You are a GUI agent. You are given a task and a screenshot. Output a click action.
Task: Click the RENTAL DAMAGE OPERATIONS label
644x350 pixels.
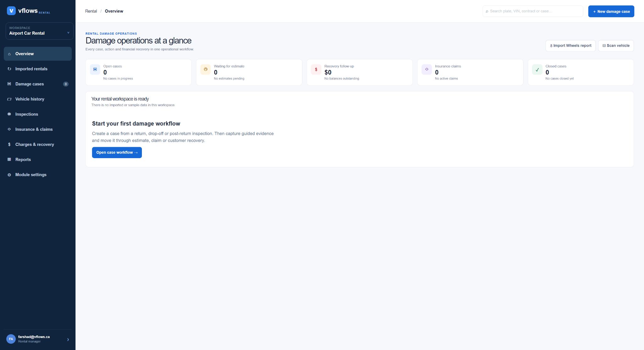111,33
